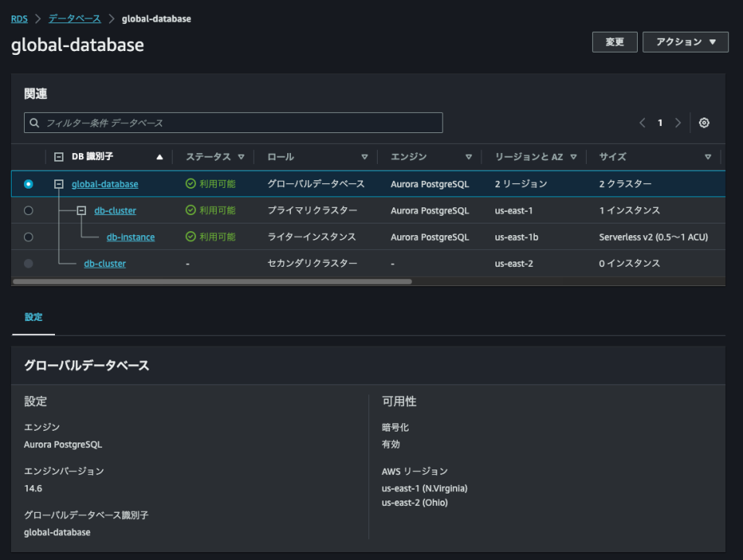Click page number 1 in pagination
Viewport: 743px width, 560px height.
tap(659, 123)
